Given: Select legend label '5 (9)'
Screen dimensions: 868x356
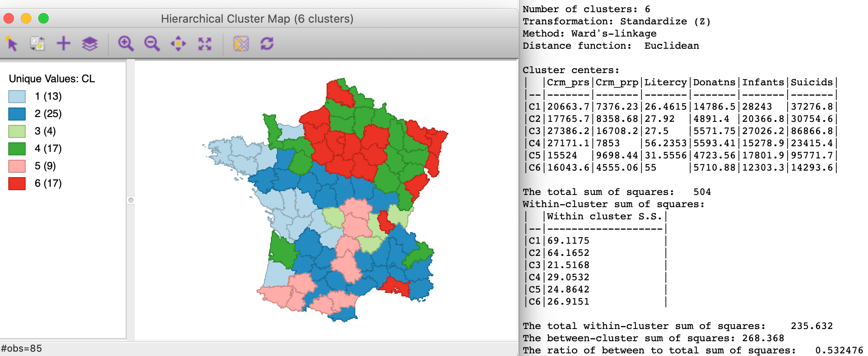Looking at the screenshot, I should pyautogui.click(x=45, y=166).
